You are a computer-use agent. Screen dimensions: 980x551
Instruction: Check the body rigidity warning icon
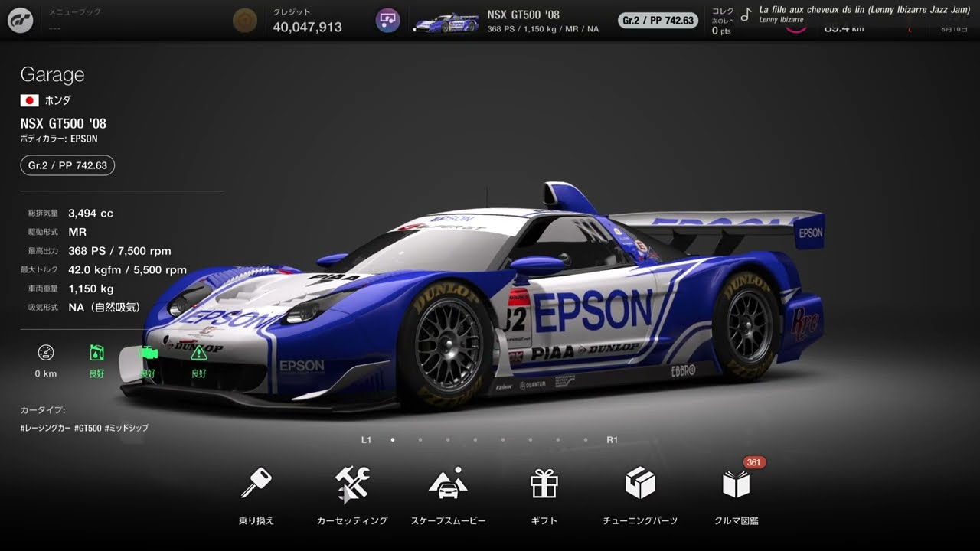199,353
